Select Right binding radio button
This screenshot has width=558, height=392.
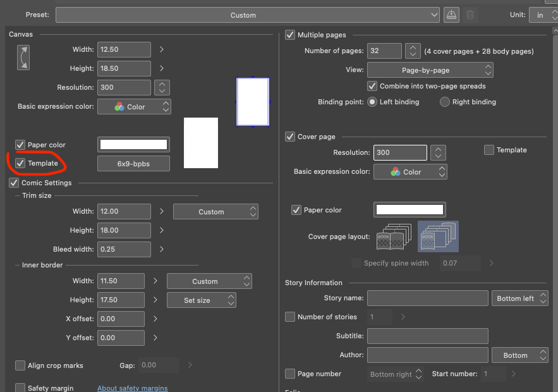pyautogui.click(x=445, y=102)
